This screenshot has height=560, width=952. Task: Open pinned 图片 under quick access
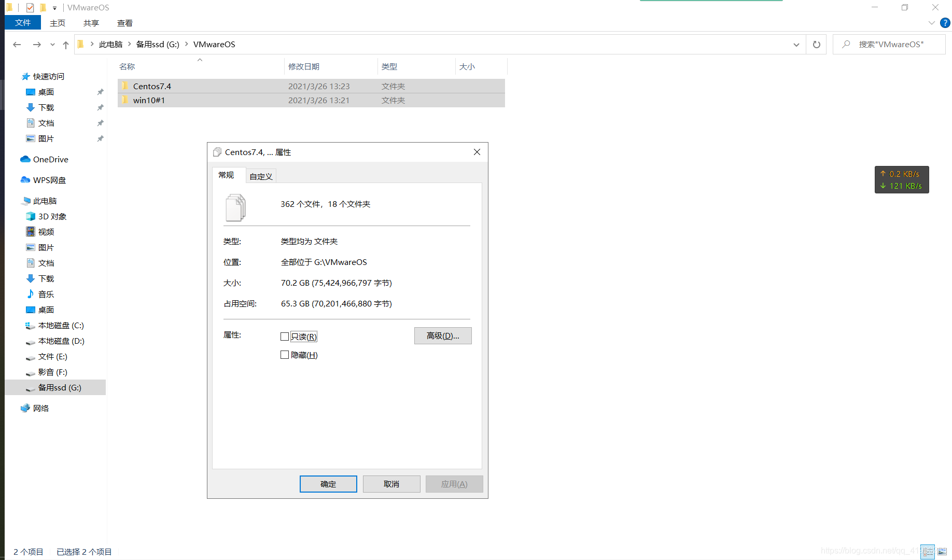pos(46,138)
